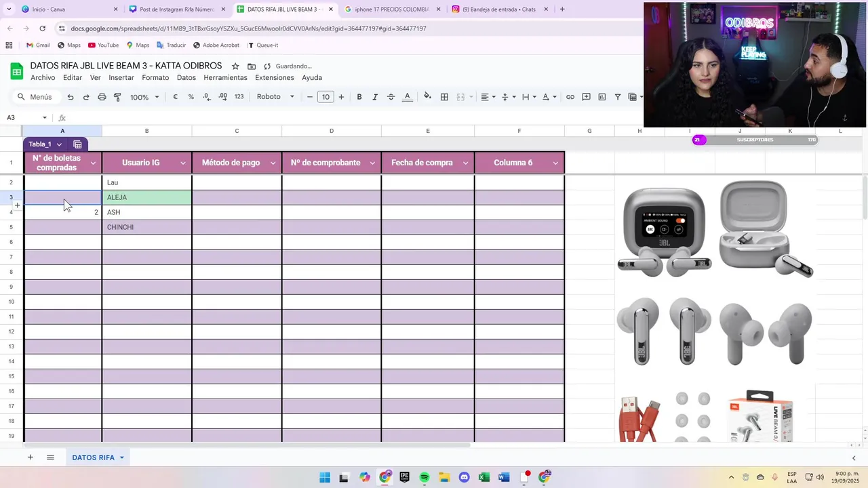The image size is (868, 488).
Task: Open the fill color picker
Action: pos(427,97)
